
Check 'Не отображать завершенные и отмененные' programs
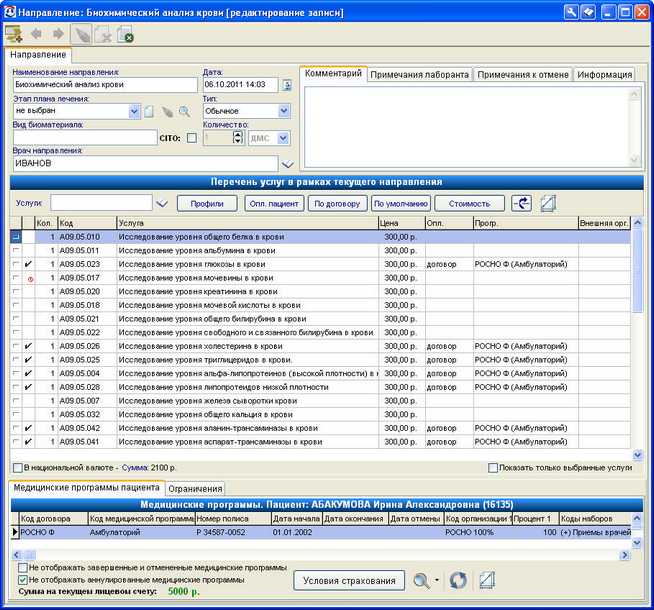point(23,567)
